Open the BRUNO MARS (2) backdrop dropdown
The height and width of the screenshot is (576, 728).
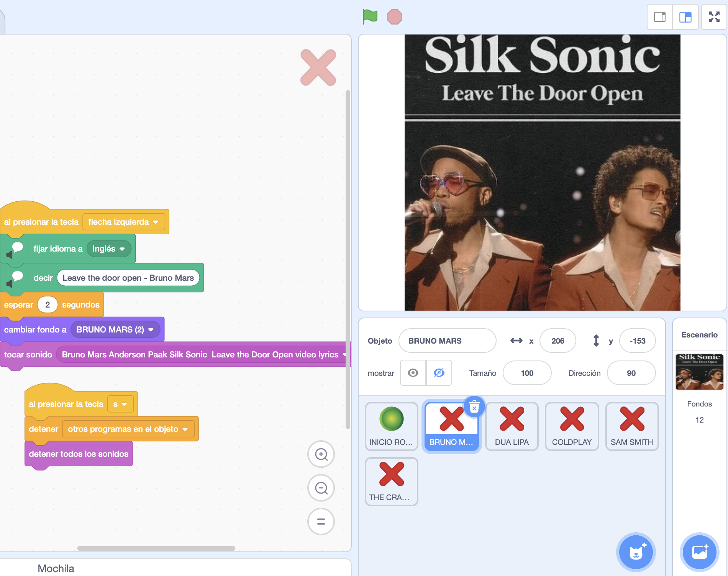point(115,330)
